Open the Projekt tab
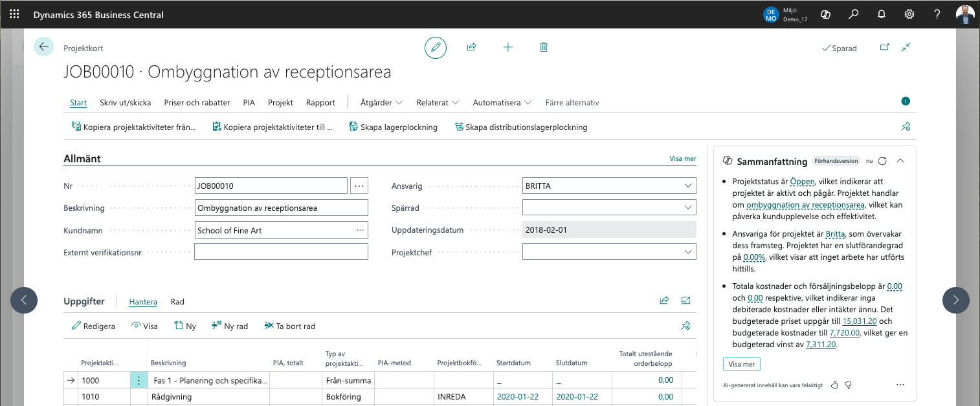The image size is (980, 406). [280, 102]
